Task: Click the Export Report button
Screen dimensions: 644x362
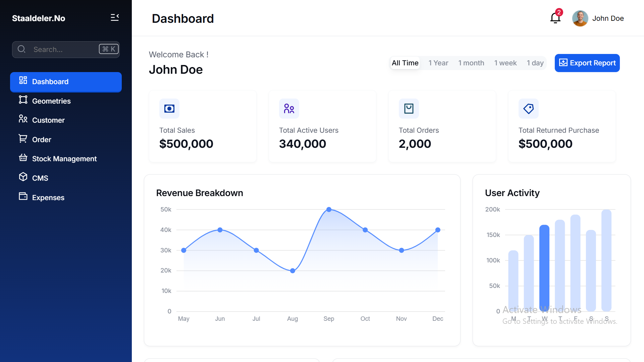Action: pos(587,63)
